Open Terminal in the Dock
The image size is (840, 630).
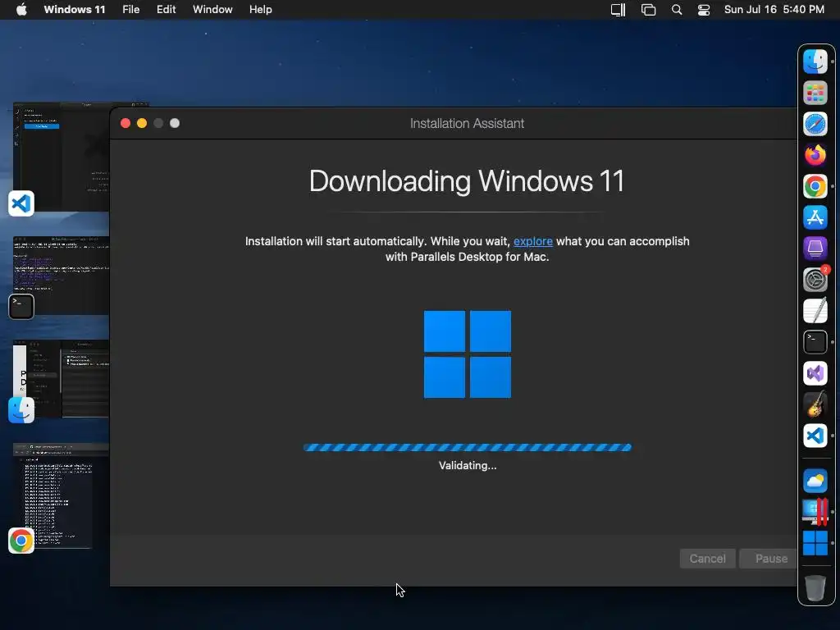tap(815, 342)
